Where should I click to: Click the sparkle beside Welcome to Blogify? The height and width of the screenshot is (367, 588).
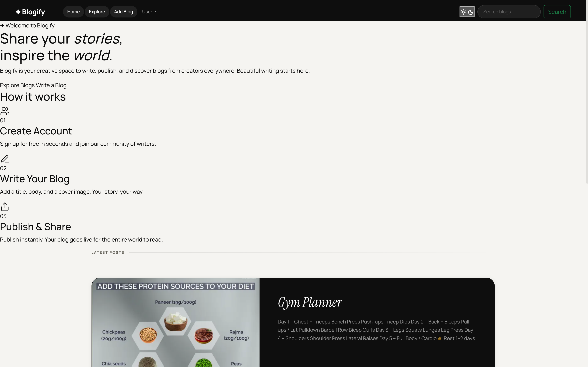2,26
